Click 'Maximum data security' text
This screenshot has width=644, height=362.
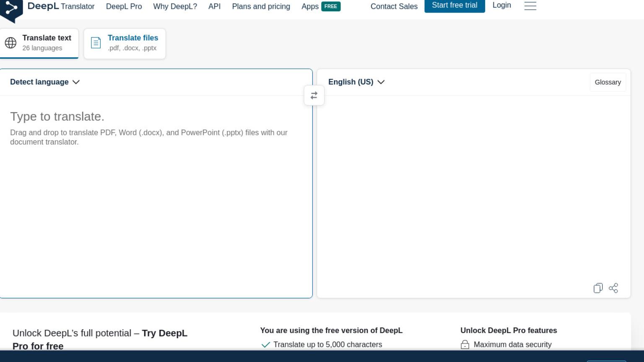click(x=512, y=344)
